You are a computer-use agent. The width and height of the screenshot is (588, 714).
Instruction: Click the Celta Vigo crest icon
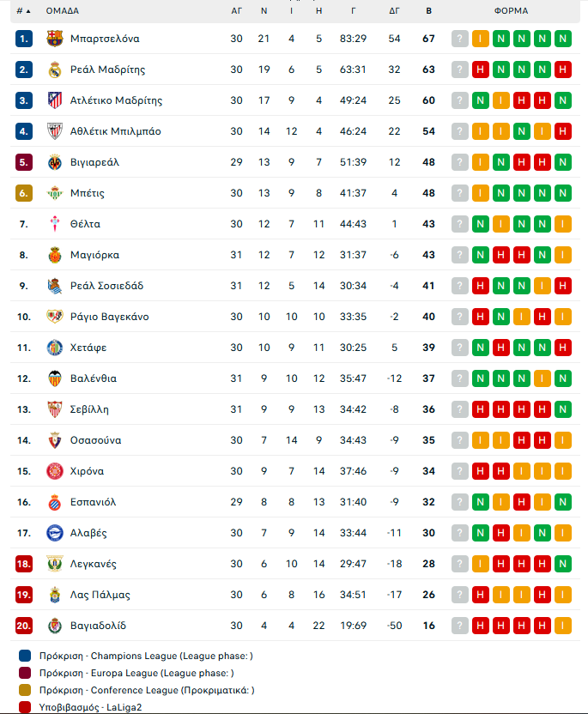(55, 224)
